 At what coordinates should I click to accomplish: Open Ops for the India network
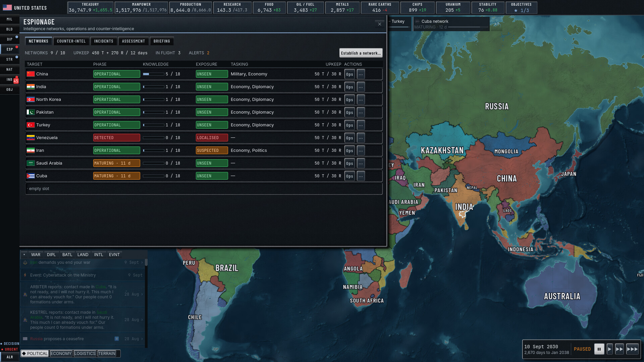pos(350,87)
